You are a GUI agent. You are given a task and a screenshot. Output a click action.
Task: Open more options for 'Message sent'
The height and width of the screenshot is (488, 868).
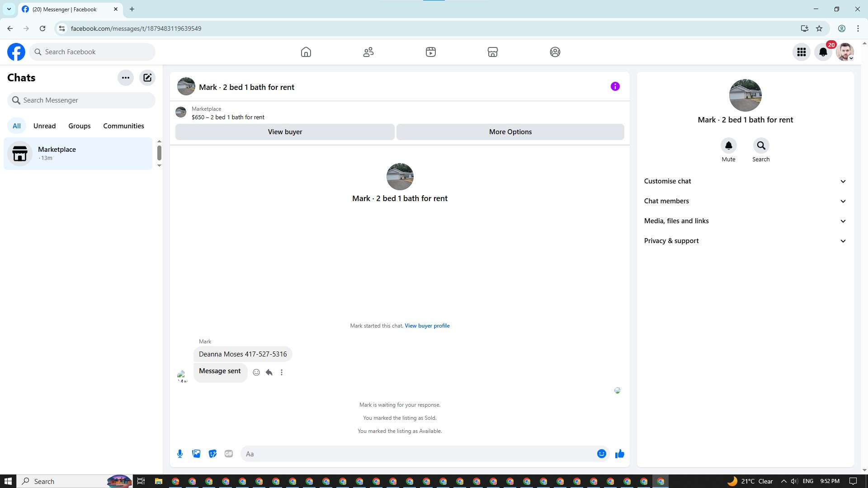tap(282, 372)
